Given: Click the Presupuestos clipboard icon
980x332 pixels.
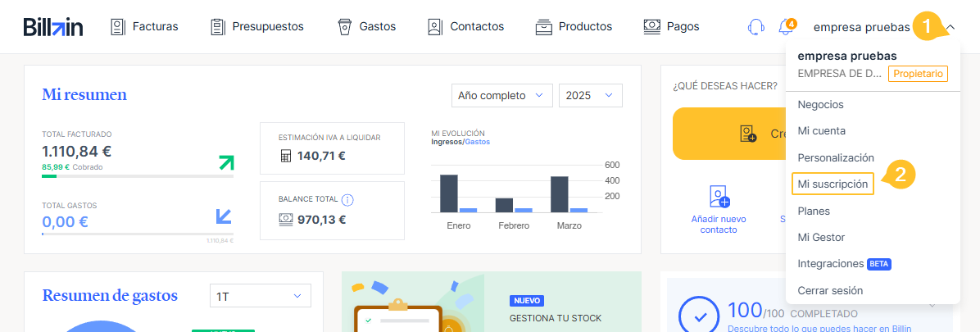Looking at the screenshot, I should (217, 27).
